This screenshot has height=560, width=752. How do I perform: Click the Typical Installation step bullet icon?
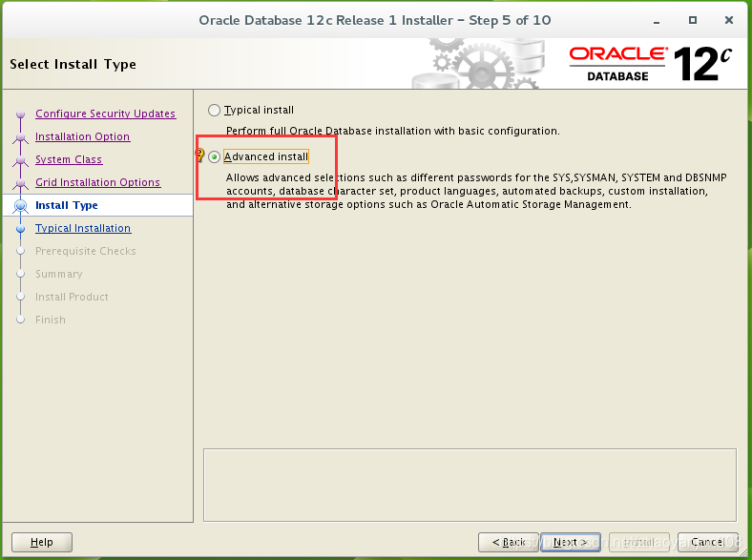click(x=20, y=229)
